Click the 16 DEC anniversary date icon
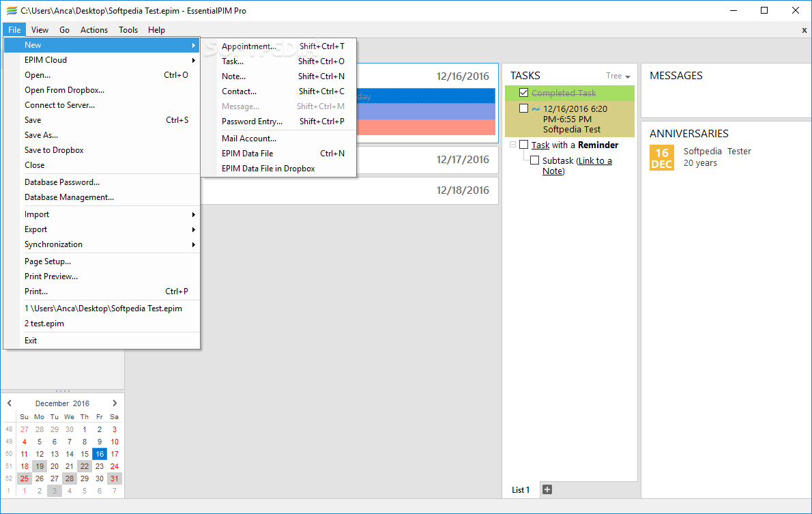The width and height of the screenshot is (812, 514). (662, 158)
